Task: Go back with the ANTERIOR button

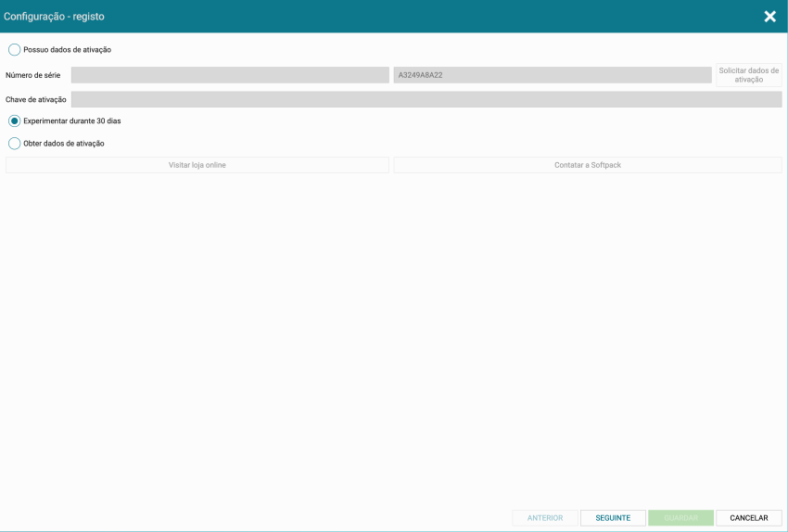Action: (545, 518)
